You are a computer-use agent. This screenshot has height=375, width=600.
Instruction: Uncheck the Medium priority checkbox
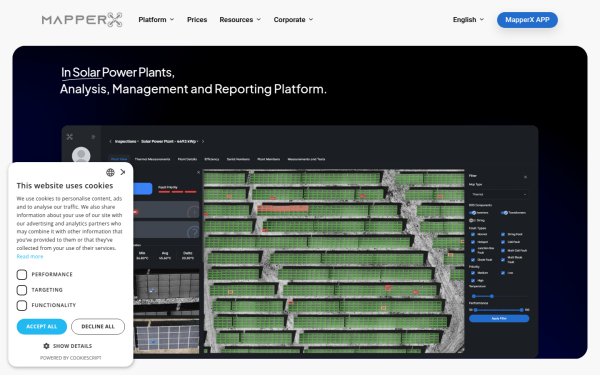point(473,273)
